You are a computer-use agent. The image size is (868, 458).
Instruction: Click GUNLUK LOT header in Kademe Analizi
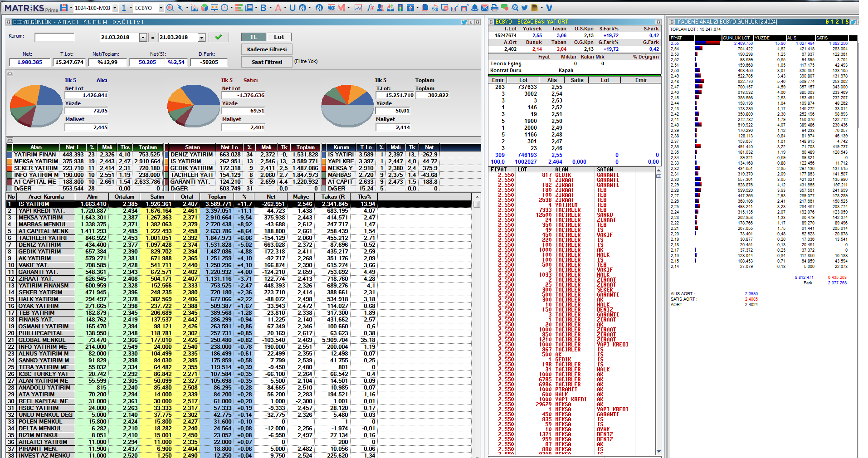click(x=737, y=38)
